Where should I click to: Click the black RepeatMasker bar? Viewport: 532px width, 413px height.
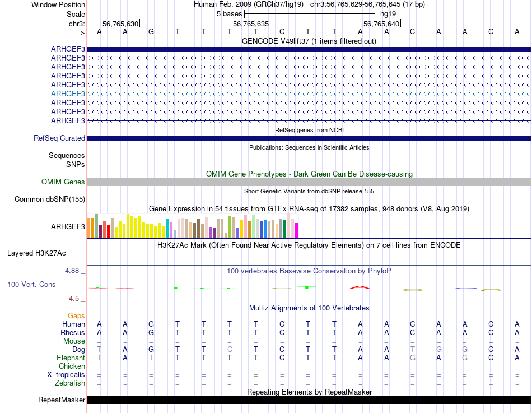point(309,400)
